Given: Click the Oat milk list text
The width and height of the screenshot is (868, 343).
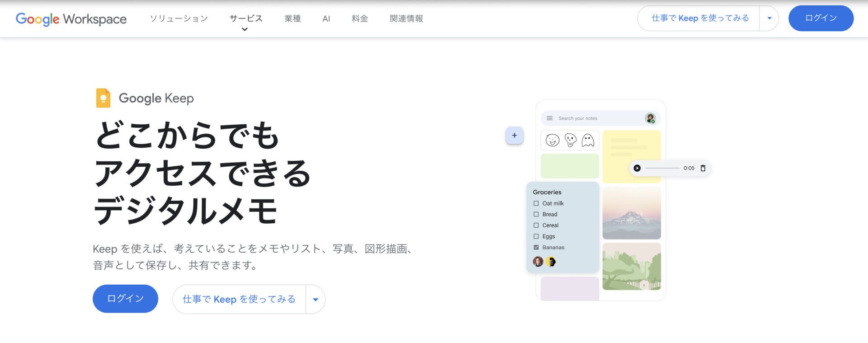Looking at the screenshot, I should pos(553,204).
